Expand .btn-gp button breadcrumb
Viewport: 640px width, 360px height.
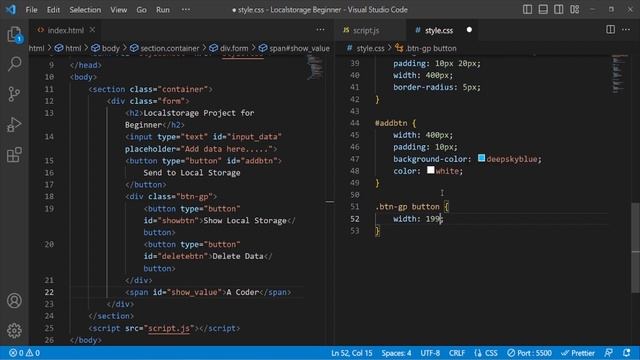pos(426,48)
